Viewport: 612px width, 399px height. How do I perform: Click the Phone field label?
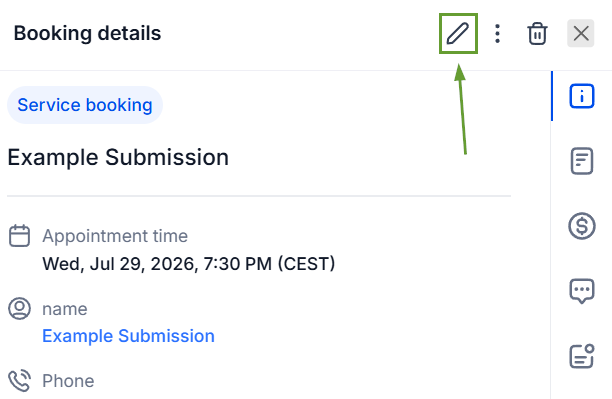pos(68,381)
